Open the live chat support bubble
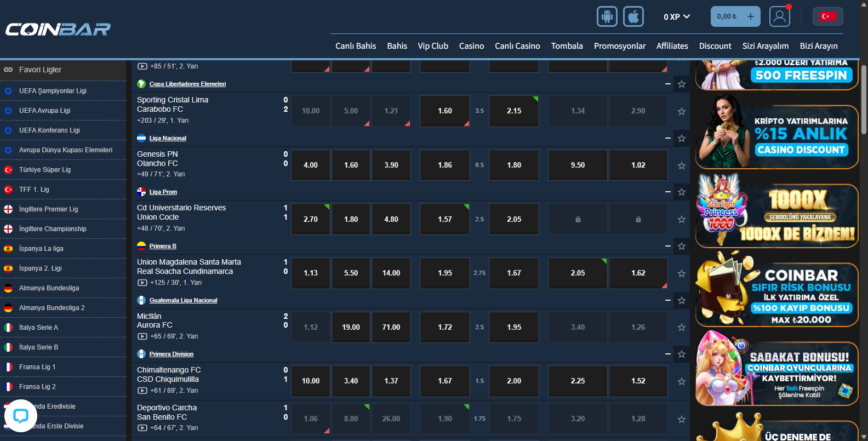The image size is (868, 441). 21,416
